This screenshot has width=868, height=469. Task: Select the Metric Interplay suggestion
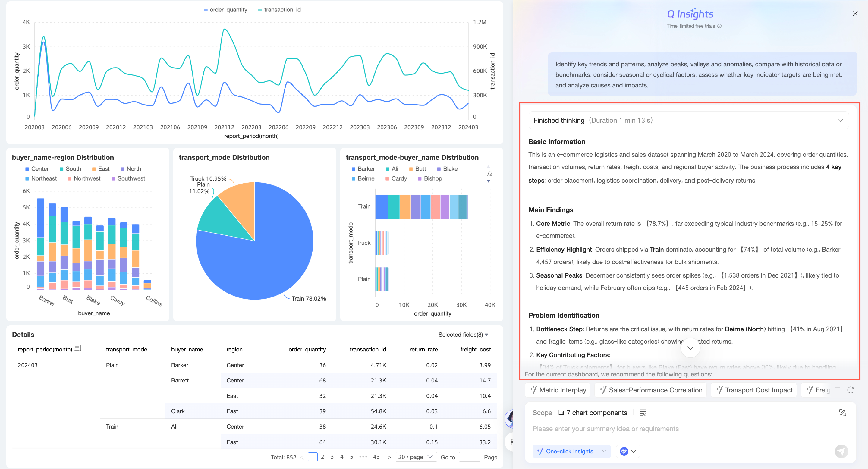558,390
